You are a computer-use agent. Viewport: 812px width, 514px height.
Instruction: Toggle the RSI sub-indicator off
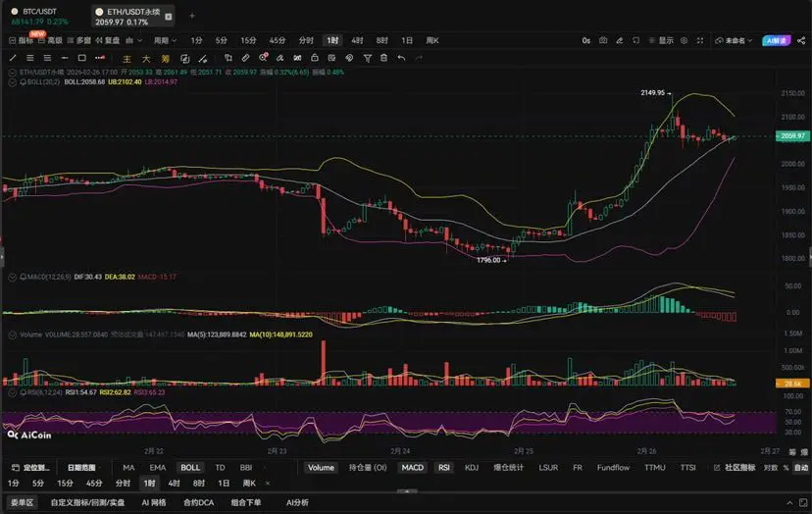click(x=444, y=467)
